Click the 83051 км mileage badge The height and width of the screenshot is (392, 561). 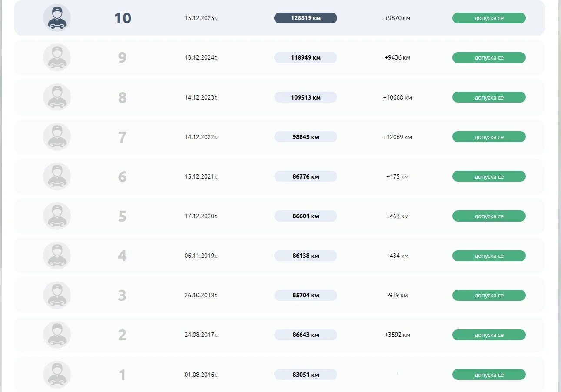pos(305,375)
